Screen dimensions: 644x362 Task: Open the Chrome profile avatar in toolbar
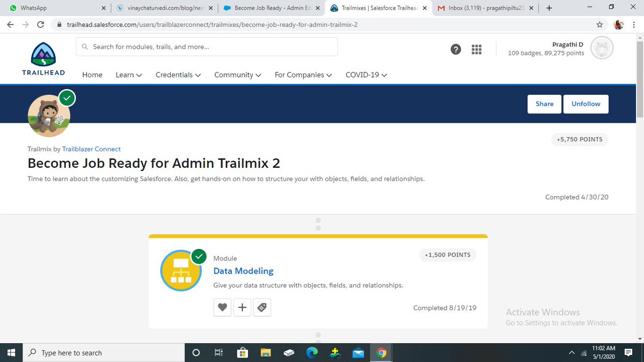[x=618, y=25]
